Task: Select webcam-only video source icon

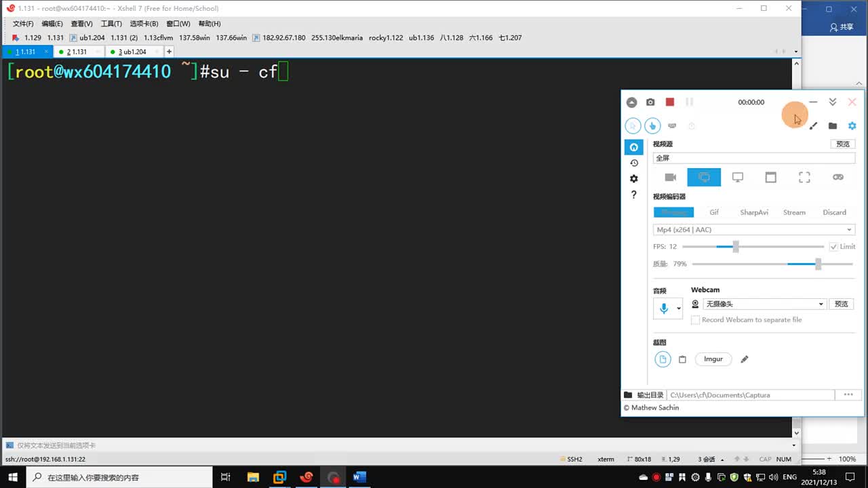Action: [671, 177]
